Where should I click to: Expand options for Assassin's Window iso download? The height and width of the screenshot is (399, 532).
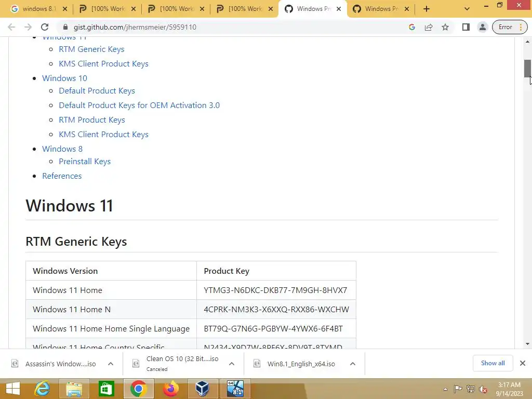coord(110,364)
